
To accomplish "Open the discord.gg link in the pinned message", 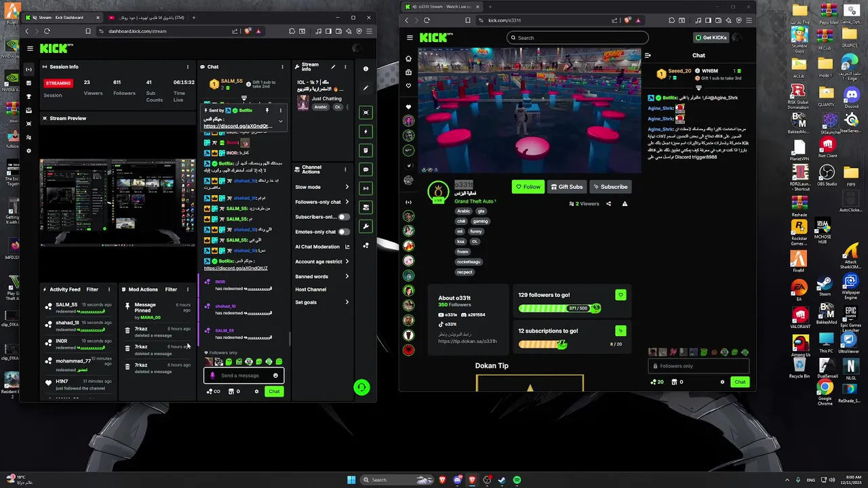I will point(238,126).
